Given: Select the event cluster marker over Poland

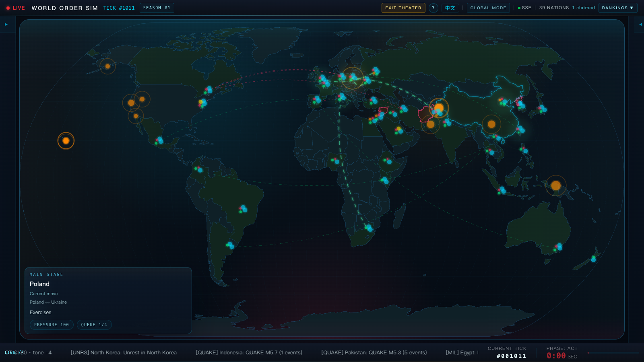Looking at the screenshot, I should (352, 77).
